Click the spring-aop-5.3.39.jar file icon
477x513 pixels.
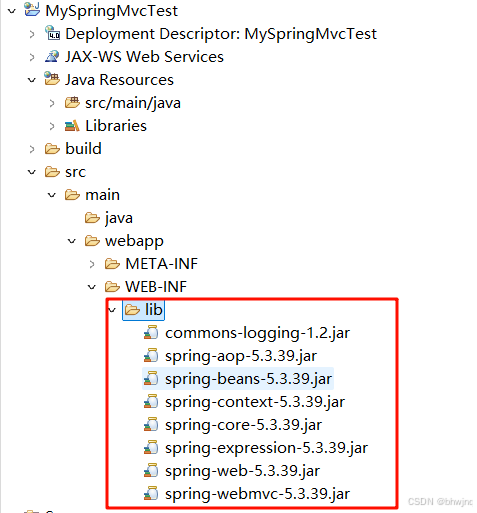[151, 355]
